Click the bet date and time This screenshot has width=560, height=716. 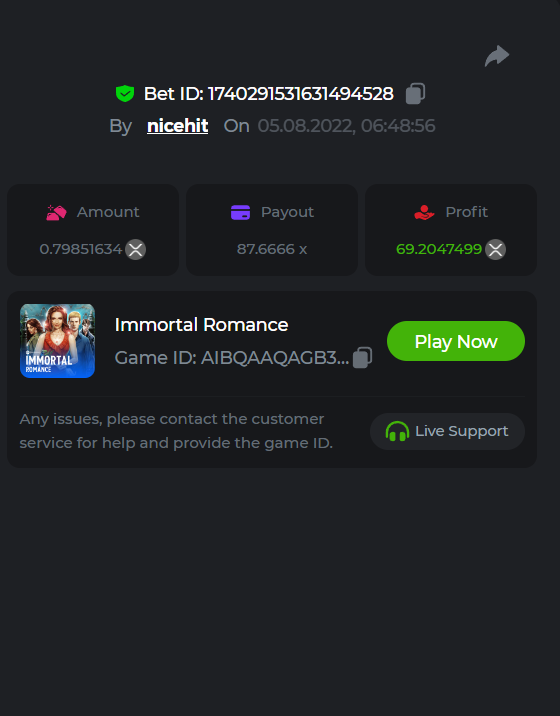point(346,126)
